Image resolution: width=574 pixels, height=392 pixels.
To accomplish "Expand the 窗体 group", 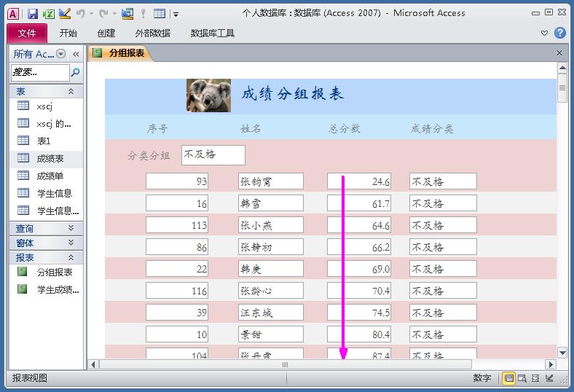I will (71, 243).
